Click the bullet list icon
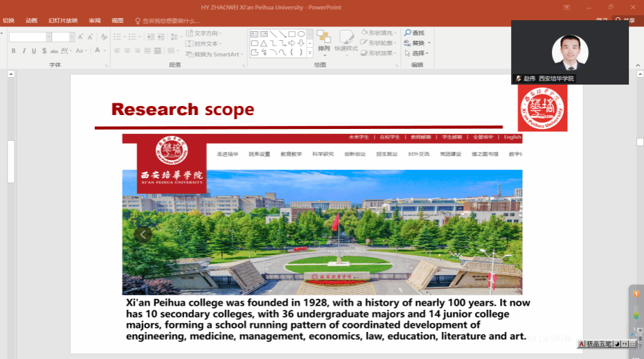644x359 pixels. pyautogui.click(x=117, y=36)
